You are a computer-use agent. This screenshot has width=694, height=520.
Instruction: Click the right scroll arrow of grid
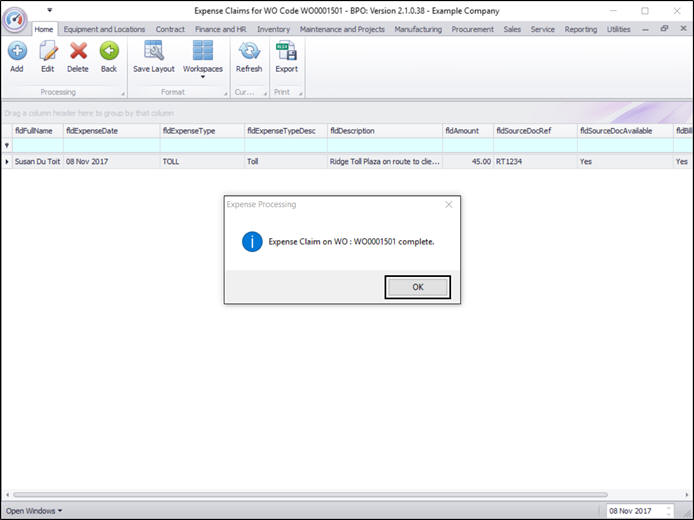coord(687,494)
